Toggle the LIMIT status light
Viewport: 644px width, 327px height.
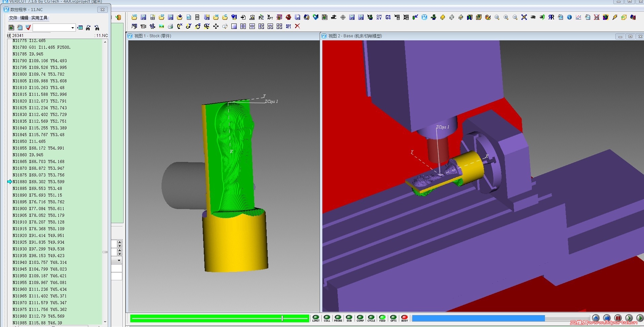point(316,318)
